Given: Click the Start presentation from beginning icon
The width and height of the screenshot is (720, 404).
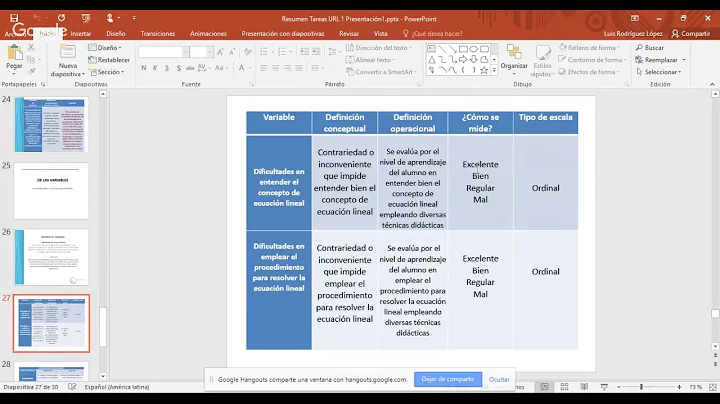Looking at the screenshot, I should (x=86, y=18).
